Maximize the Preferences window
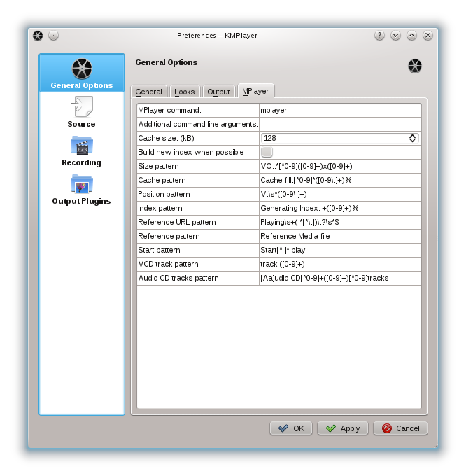Viewport: 466px width, 476px height. tap(411, 36)
